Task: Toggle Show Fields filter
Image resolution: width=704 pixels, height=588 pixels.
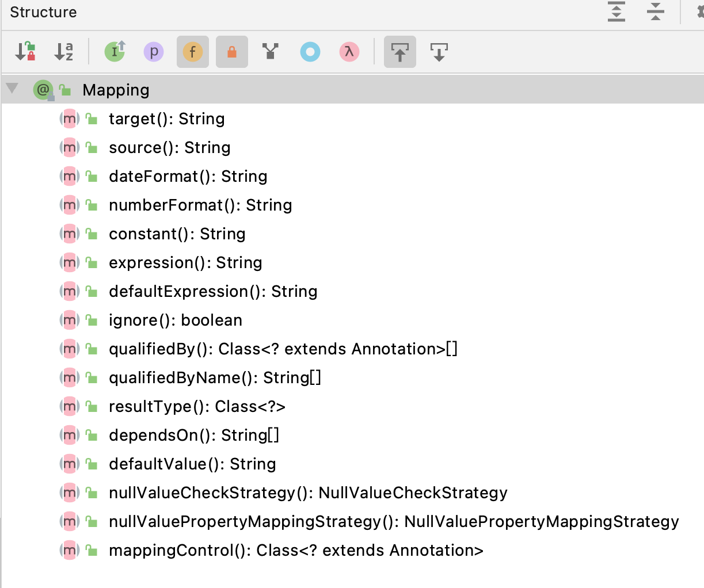Action: point(193,52)
